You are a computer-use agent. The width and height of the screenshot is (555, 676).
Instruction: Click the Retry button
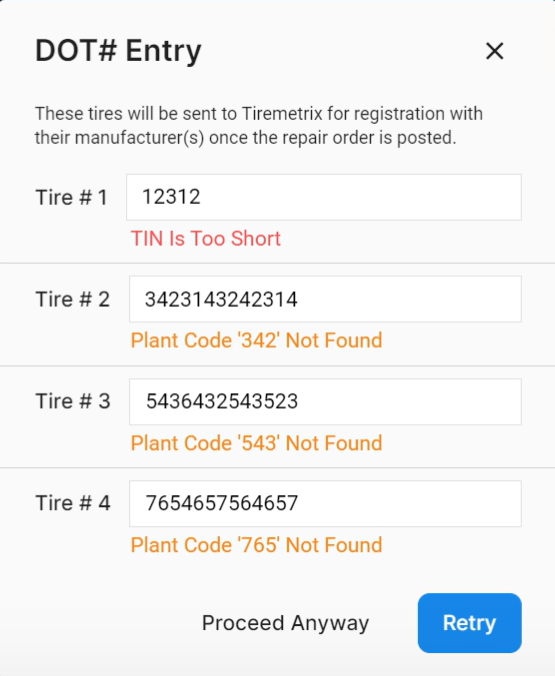[x=470, y=623]
